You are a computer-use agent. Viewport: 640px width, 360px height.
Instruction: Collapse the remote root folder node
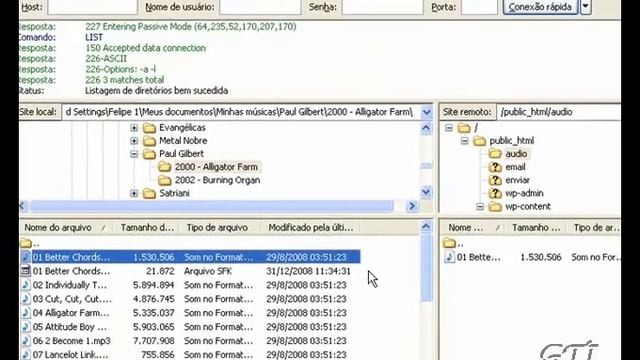449,128
